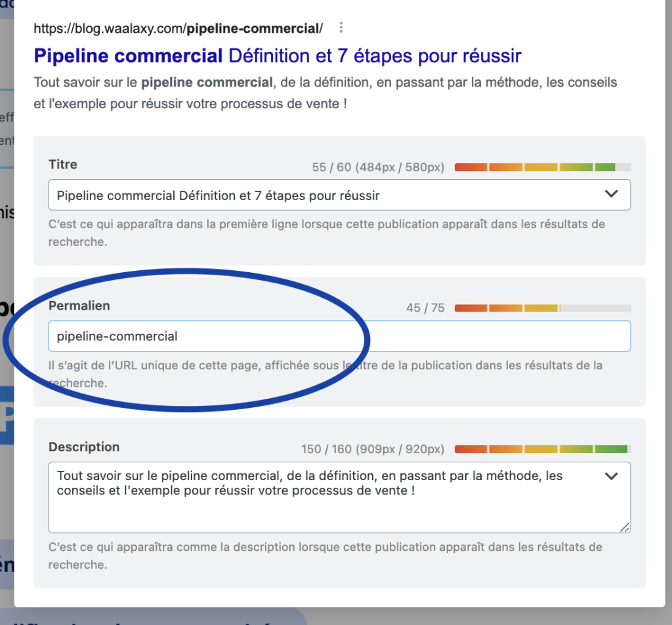Click the three-dot icon beside the URL
The image size is (672, 625).
coord(341,28)
